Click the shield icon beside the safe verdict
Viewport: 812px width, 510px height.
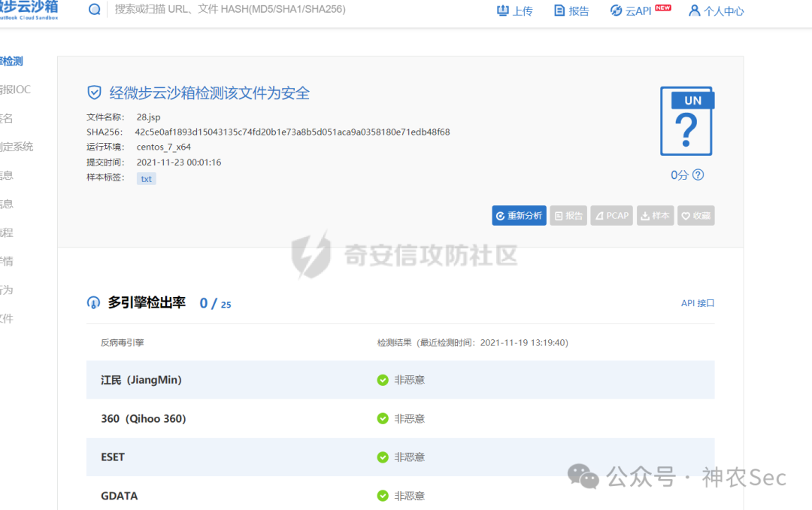click(x=94, y=92)
